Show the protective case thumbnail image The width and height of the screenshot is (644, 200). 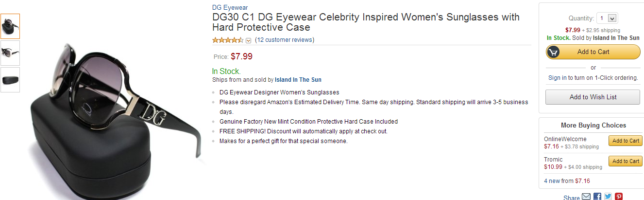[x=10, y=80]
